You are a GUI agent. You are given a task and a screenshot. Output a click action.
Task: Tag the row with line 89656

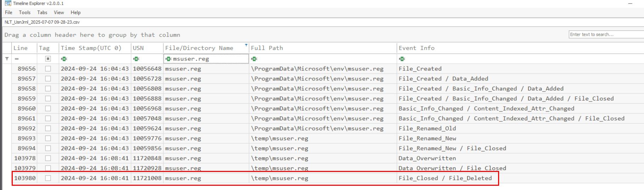coord(48,69)
